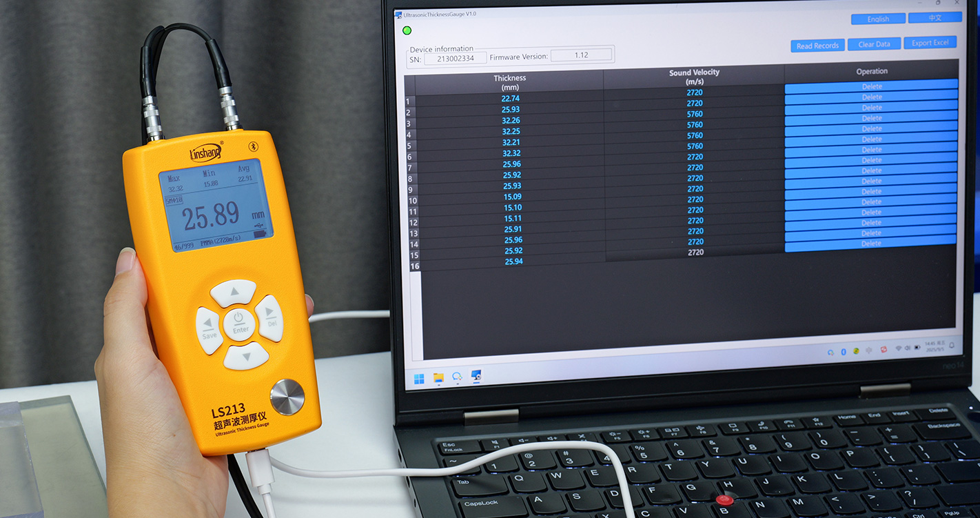Viewport: 980px width, 518px height.
Task: Switch language to English
Action: pos(877,19)
